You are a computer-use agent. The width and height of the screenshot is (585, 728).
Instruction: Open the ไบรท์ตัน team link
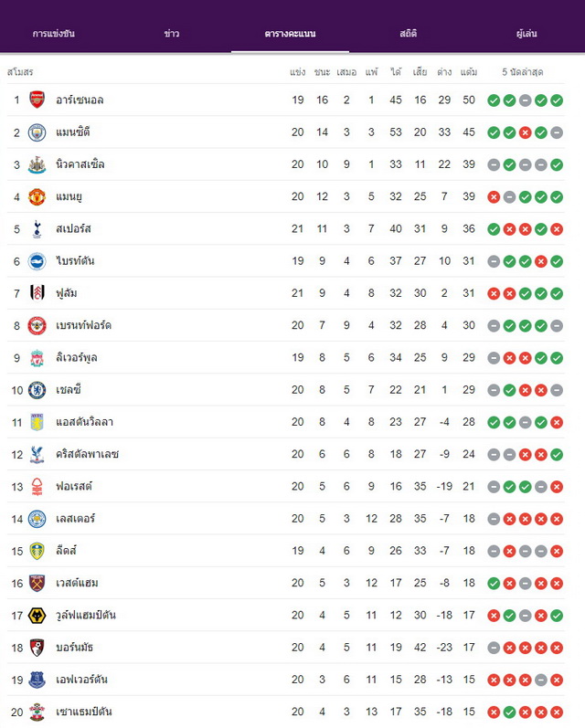point(75,261)
